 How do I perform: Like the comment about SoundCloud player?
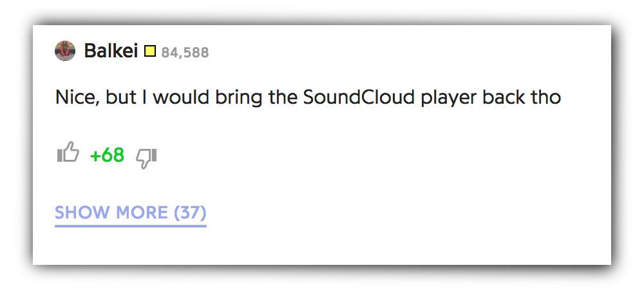coord(68,152)
